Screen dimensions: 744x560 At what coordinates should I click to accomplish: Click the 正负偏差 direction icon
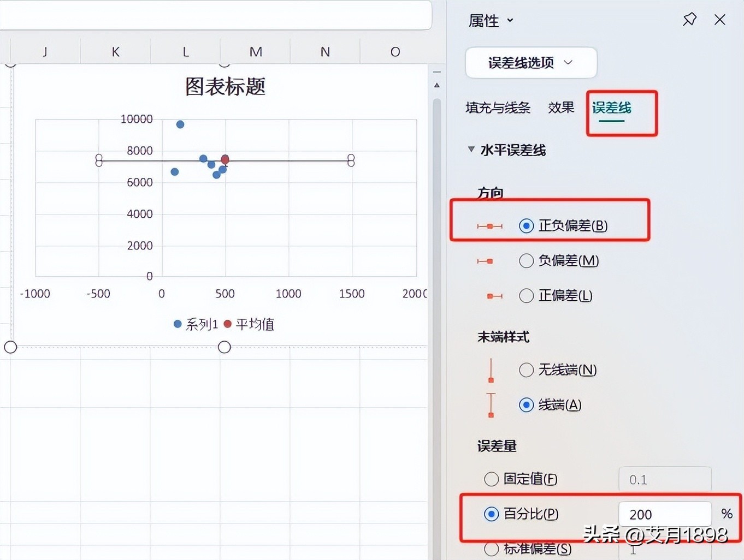pyautogui.click(x=489, y=226)
